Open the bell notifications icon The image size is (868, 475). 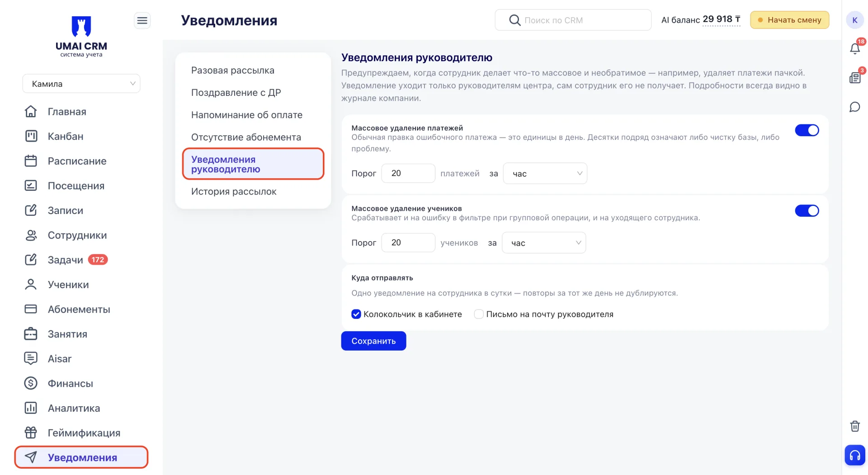(854, 48)
